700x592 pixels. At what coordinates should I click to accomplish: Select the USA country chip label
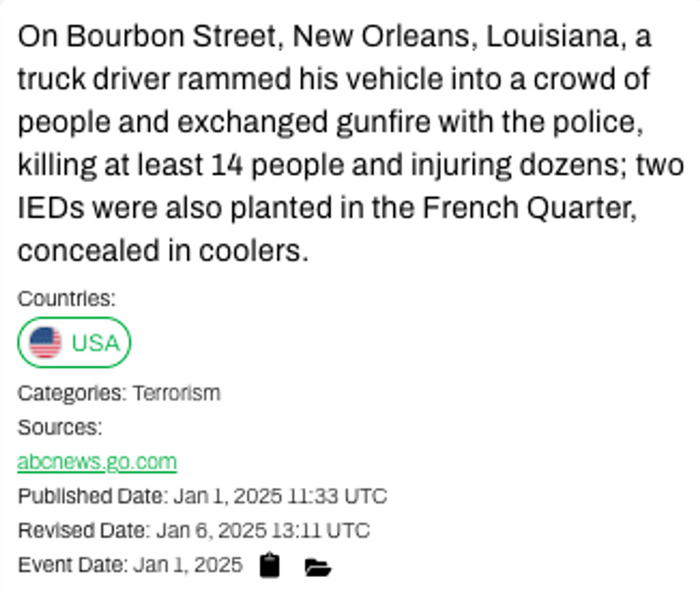pos(95,342)
